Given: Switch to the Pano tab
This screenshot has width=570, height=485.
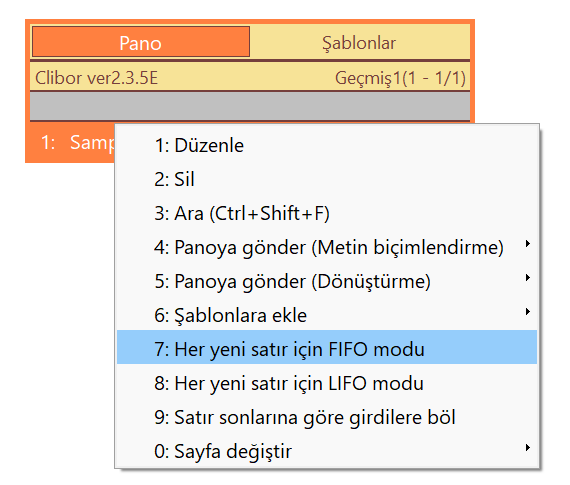Looking at the screenshot, I should [x=141, y=41].
